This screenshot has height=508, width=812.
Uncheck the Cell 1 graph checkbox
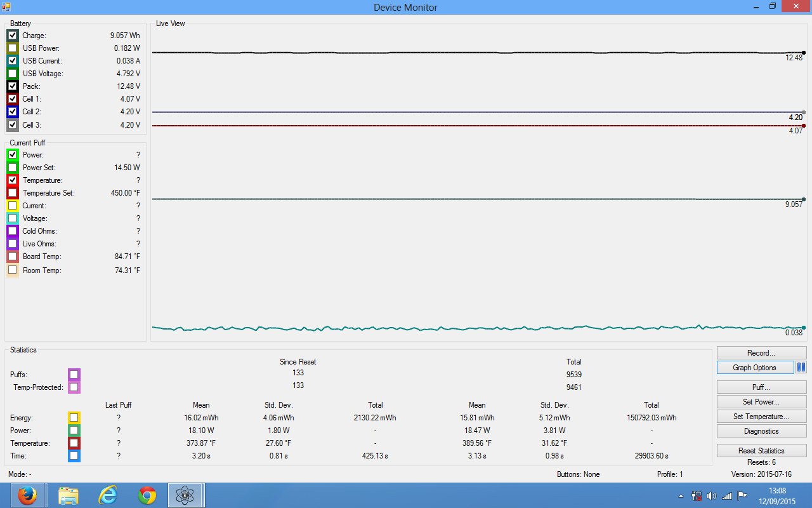pos(12,99)
